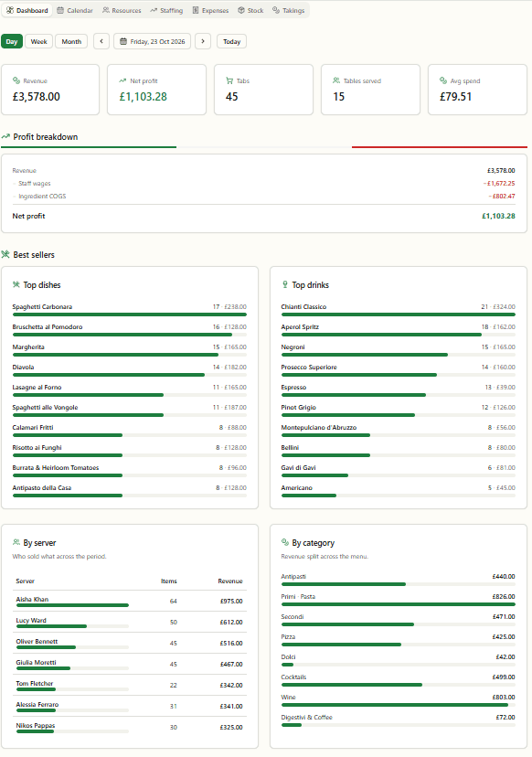
Task: Click the Items column header
Action: click(x=169, y=581)
